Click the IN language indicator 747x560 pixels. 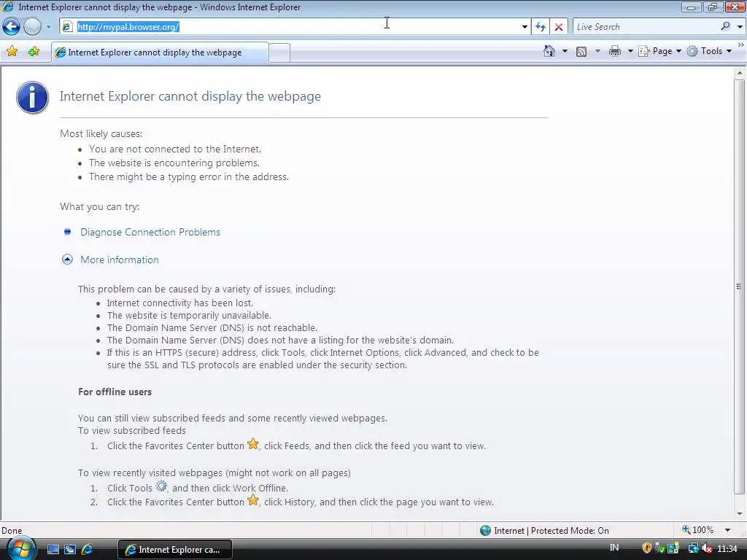[x=614, y=548]
